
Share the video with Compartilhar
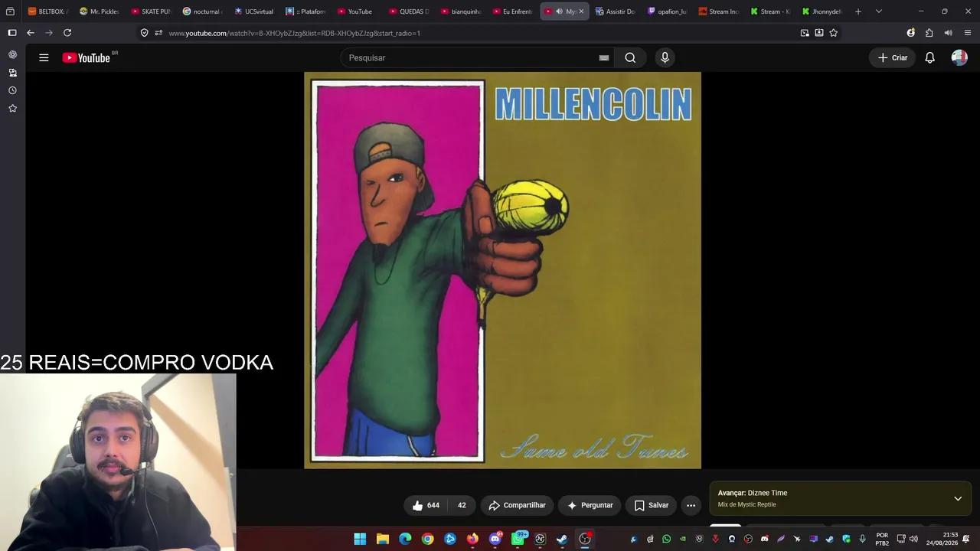click(517, 505)
